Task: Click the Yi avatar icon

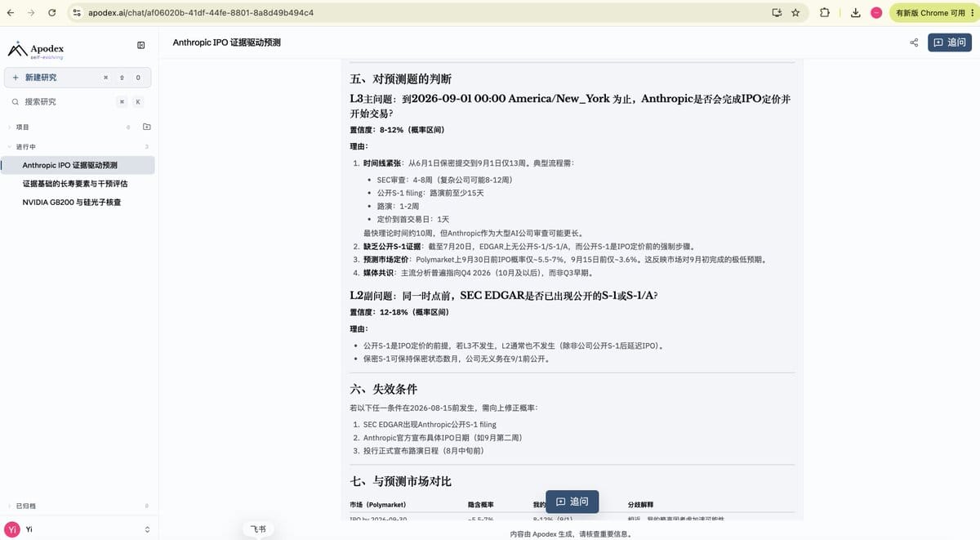Action: point(12,529)
